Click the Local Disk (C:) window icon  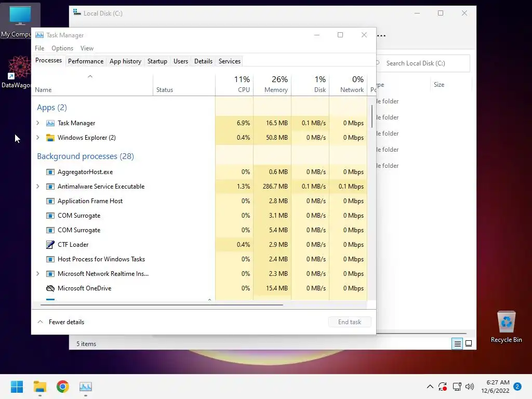[x=77, y=12]
